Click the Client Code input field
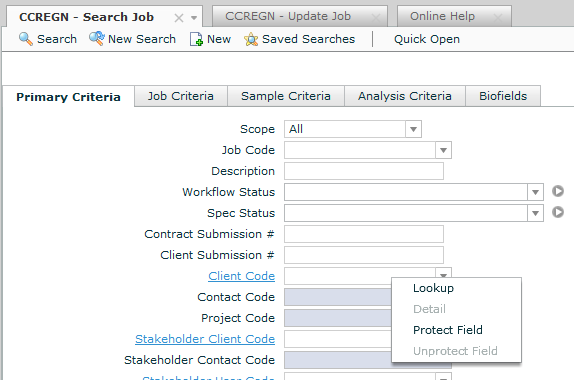The width and height of the screenshot is (574, 380). click(x=360, y=276)
